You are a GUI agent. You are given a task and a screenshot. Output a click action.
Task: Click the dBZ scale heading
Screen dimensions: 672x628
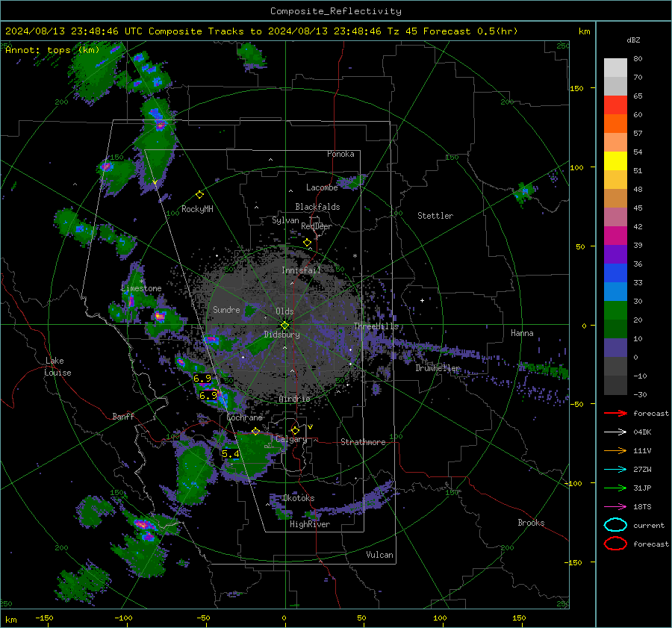point(633,40)
